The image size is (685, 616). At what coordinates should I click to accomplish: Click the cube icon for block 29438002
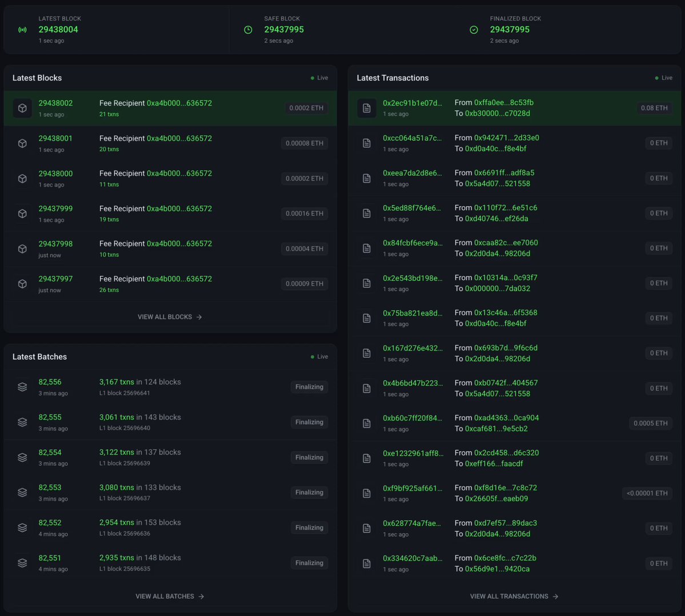pos(22,108)
